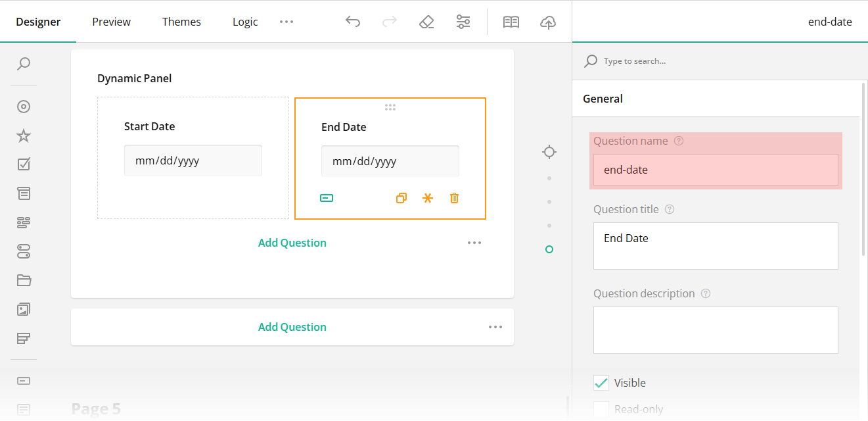The image size is (868, 421).
Task: Duplicate End Date with the copy icon
Action: (401, 197)
